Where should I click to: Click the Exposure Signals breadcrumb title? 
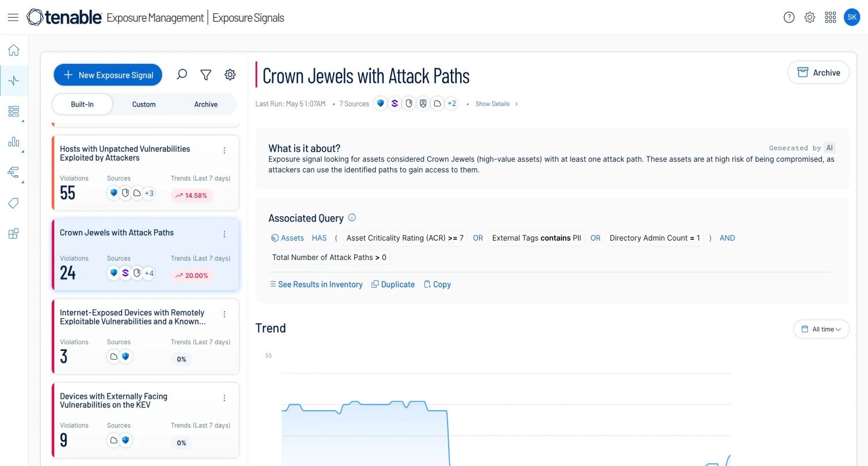pyautogui.click(x=248, y=18)
